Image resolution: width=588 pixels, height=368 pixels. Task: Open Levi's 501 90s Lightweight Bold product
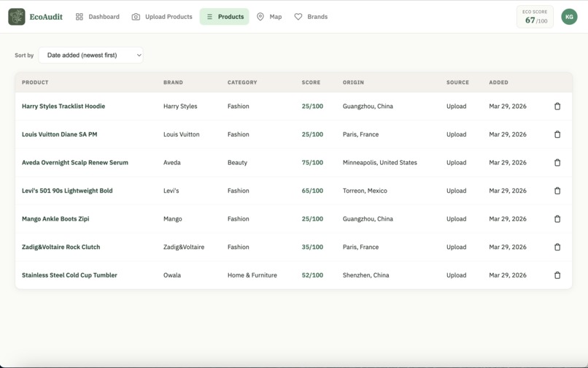pos(67,191)
